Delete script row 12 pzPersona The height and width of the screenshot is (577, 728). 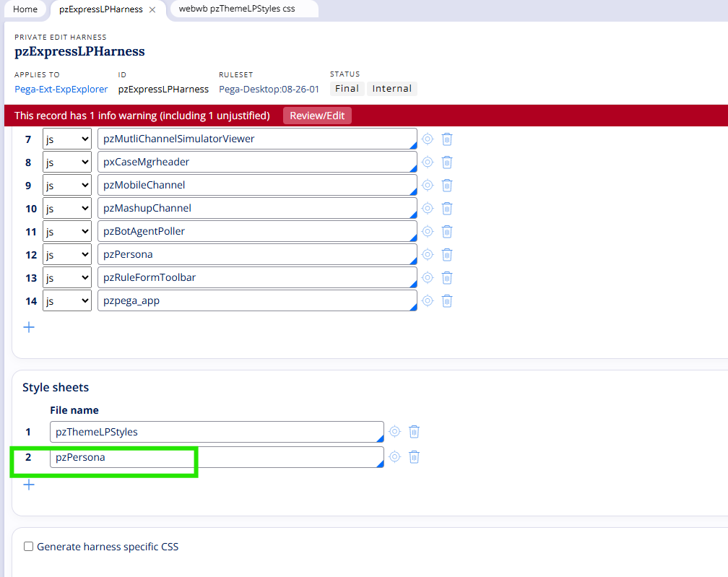click(447, 254)
